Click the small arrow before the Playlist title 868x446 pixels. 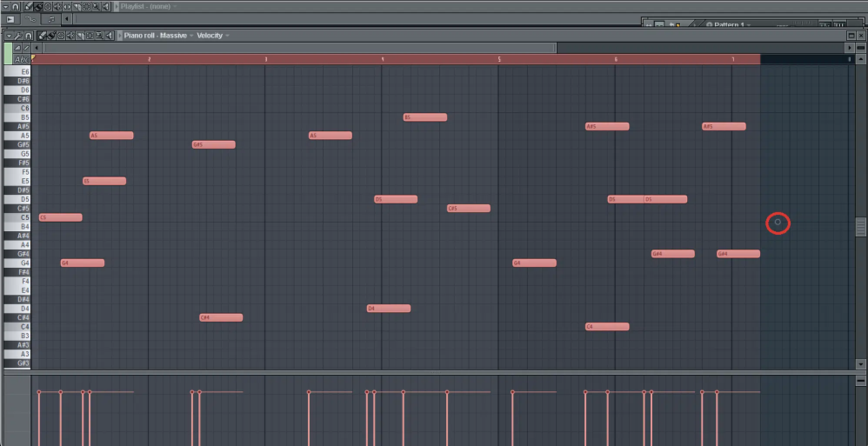coord(117,7)
